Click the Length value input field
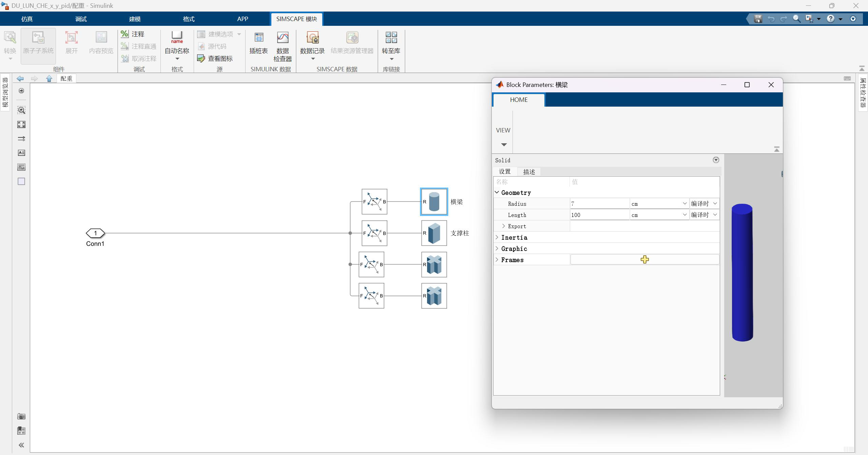868x455 pixels. 599,215
